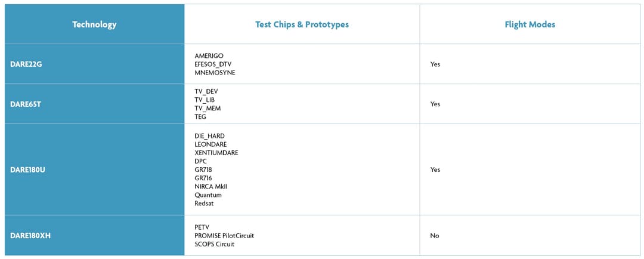Click the DIE_HARD test chip entry
644x259 pixels.
[x=209, y=136]
